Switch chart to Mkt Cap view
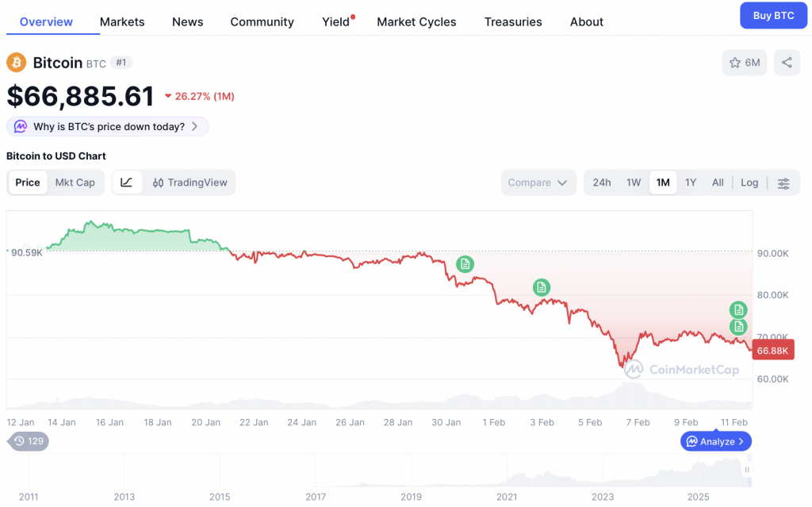Screen dimensions: 812x507 tap(75, 182)
